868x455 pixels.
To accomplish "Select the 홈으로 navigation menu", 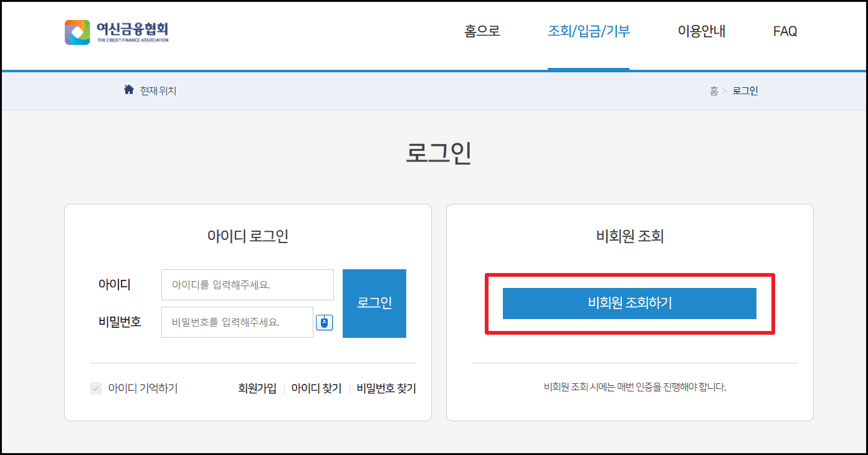I will tap(480, 31).
